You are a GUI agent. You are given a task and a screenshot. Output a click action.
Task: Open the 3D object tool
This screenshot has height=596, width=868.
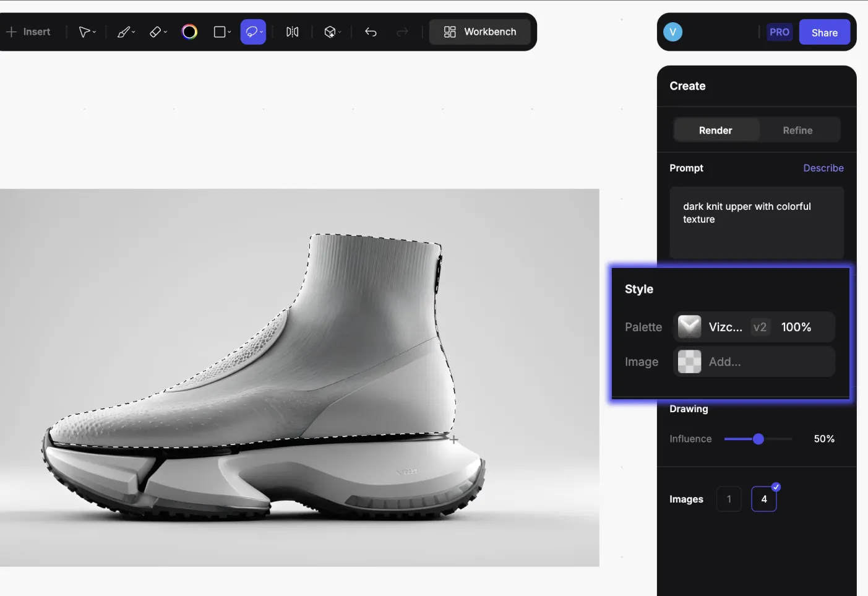(x=329, y=32)
